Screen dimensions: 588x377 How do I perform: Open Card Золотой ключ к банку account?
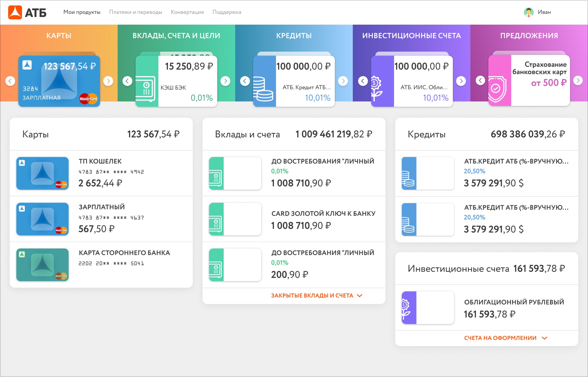coord(323,213)
